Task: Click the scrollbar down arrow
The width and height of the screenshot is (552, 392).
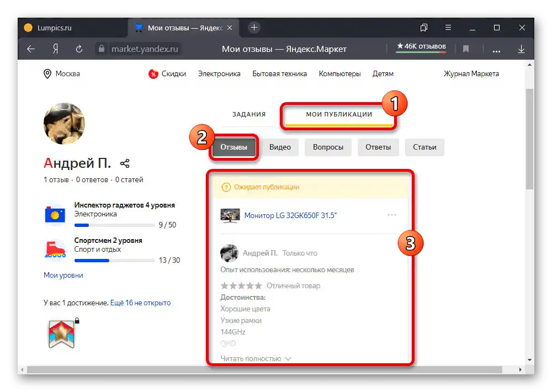Action: 529,360
